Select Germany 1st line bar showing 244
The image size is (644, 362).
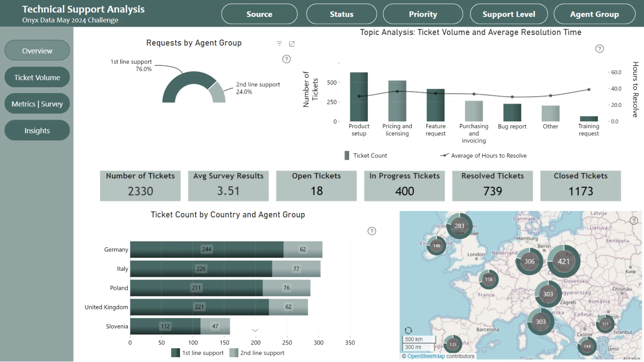click(207, 249)
